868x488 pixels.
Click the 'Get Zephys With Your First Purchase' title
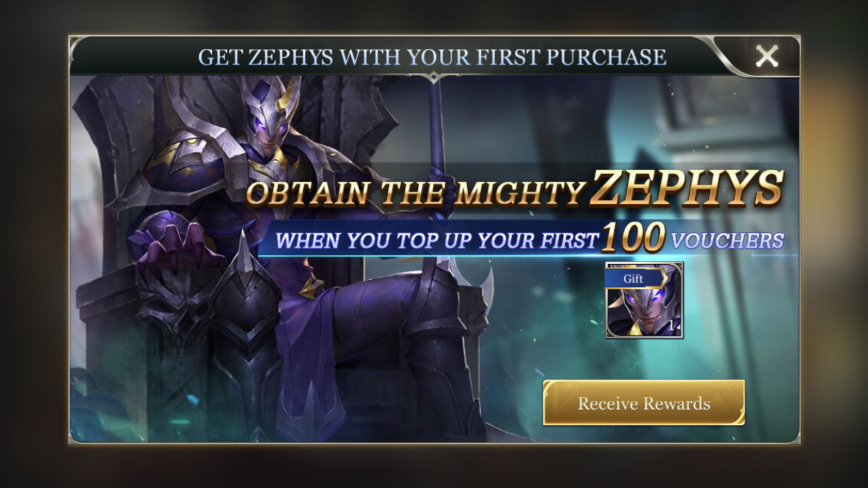(x=432, y=57)
